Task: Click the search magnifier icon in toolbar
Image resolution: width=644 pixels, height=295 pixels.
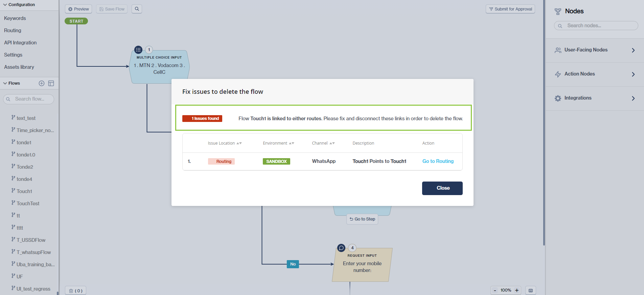Action: pyautogui.click(x=137, y=9)
